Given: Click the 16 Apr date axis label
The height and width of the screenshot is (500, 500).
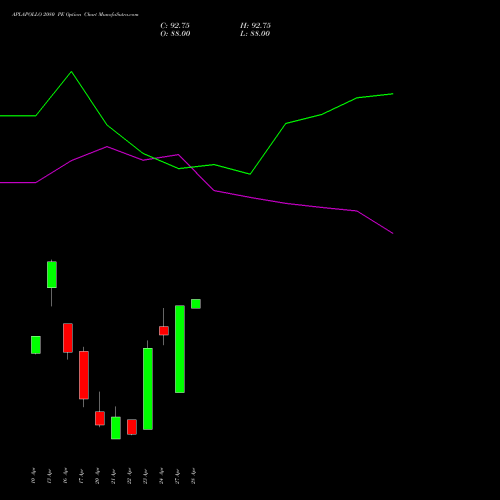Looking at the screenshot, I should [x=65, y=476].
